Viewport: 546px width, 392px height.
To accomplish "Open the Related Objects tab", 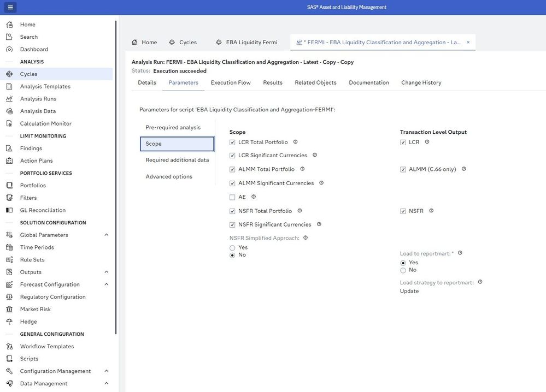I will 315,83.
